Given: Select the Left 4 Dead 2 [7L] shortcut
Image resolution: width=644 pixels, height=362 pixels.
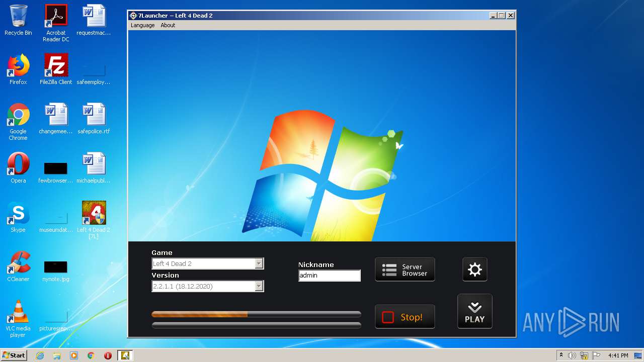Looking at the screenshot, I should pyautogui.click(x=94, y=220).
